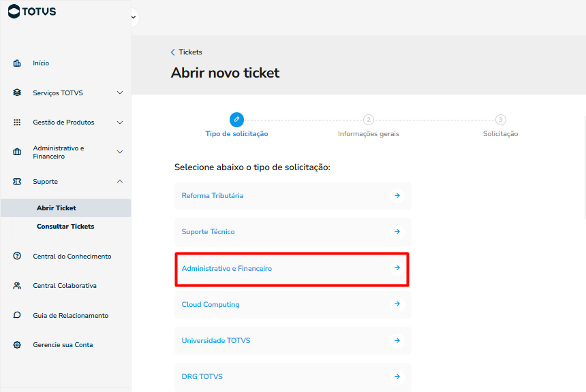The height and width of the screenshot is (392, 586).
Task: Choose Administrativo e Financeiro request type
Action: 292,268
